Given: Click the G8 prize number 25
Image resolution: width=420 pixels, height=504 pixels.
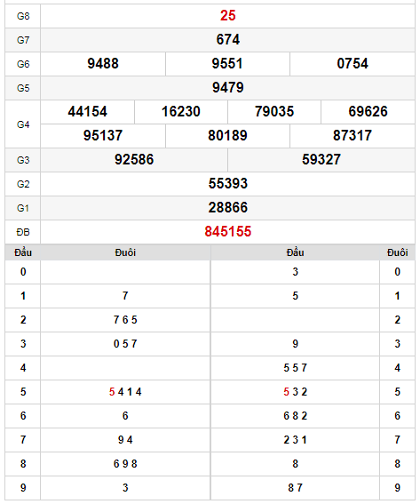Looking at the screenshot, I should tap(227, 16).
